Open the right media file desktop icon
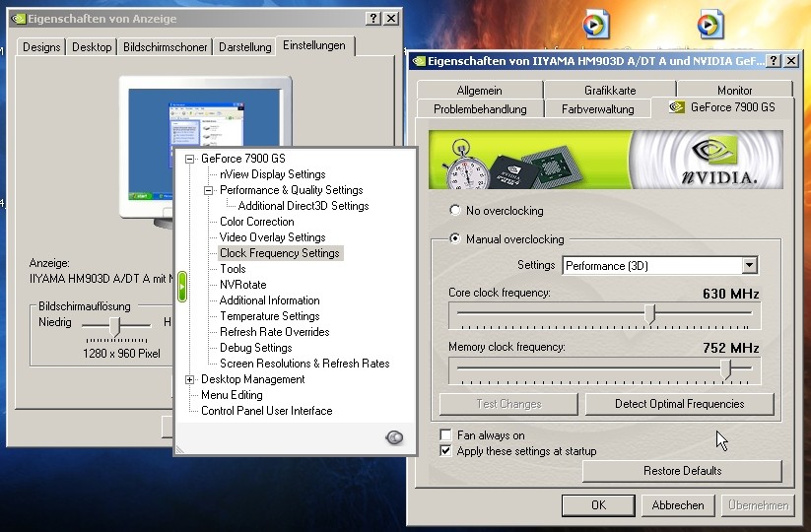 [710, 24]
